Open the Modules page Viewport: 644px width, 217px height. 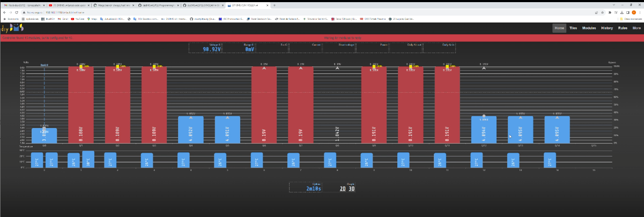point(589,28)
